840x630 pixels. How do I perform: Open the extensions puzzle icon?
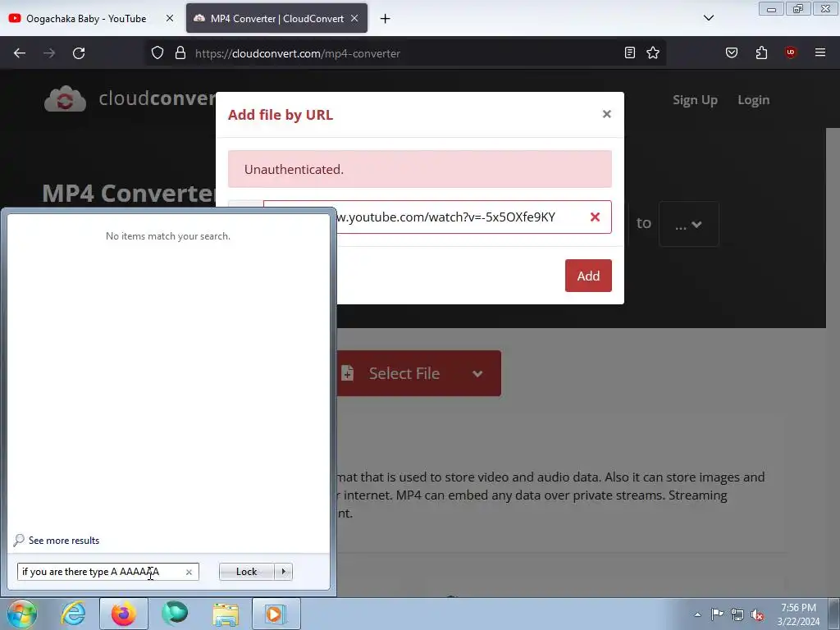761,52
